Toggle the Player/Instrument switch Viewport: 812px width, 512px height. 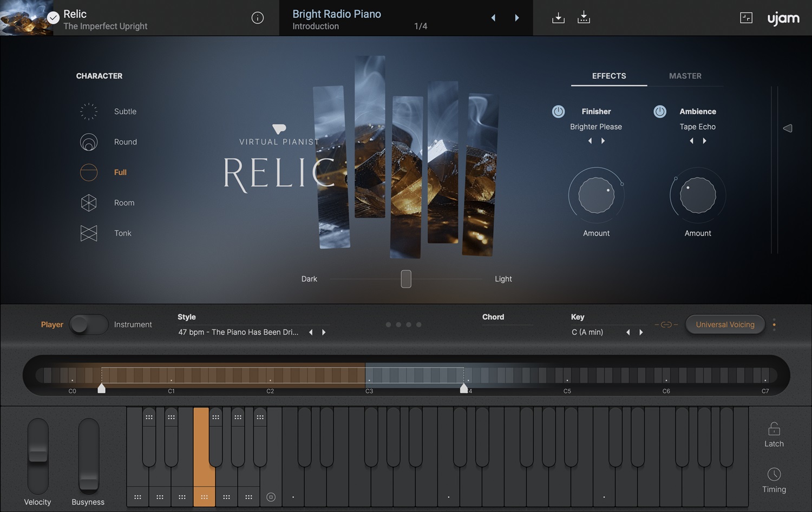coord(89,325)
